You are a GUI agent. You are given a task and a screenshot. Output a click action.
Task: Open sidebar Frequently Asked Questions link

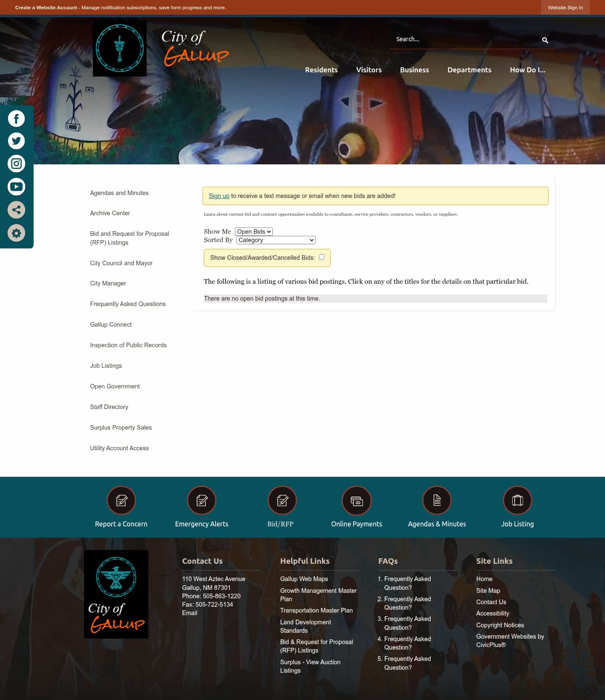coord(128,304)
